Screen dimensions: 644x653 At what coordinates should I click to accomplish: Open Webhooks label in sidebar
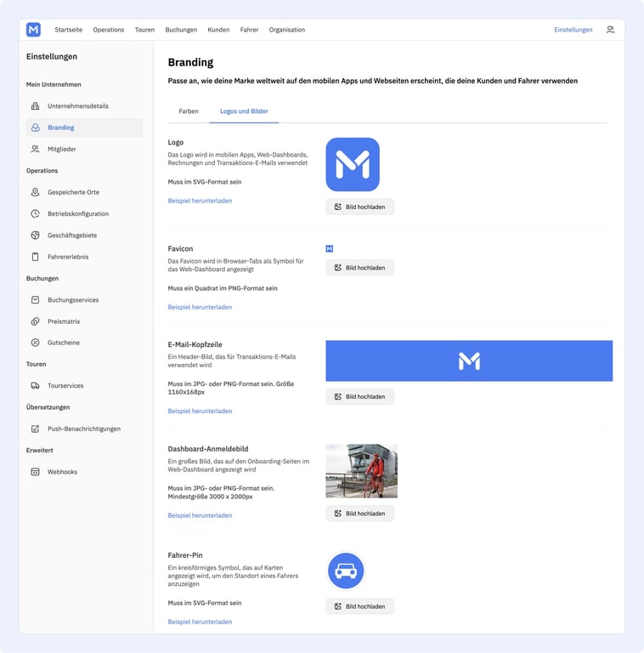(62, 472)
